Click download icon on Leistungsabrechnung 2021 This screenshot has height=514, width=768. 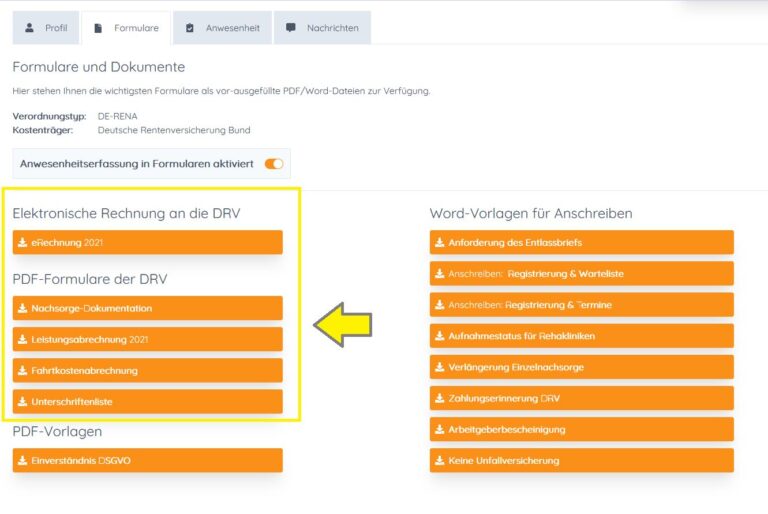tap(23, 340)
